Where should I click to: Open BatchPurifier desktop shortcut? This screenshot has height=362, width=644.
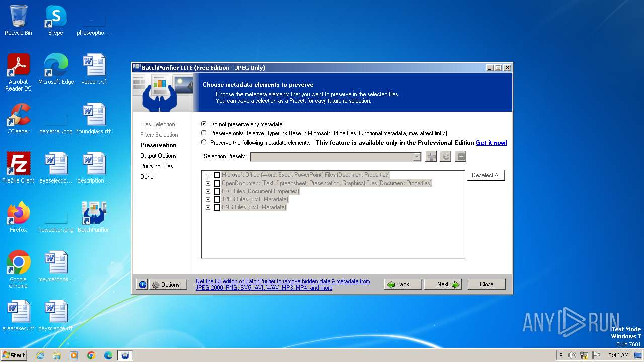(94, 217)
